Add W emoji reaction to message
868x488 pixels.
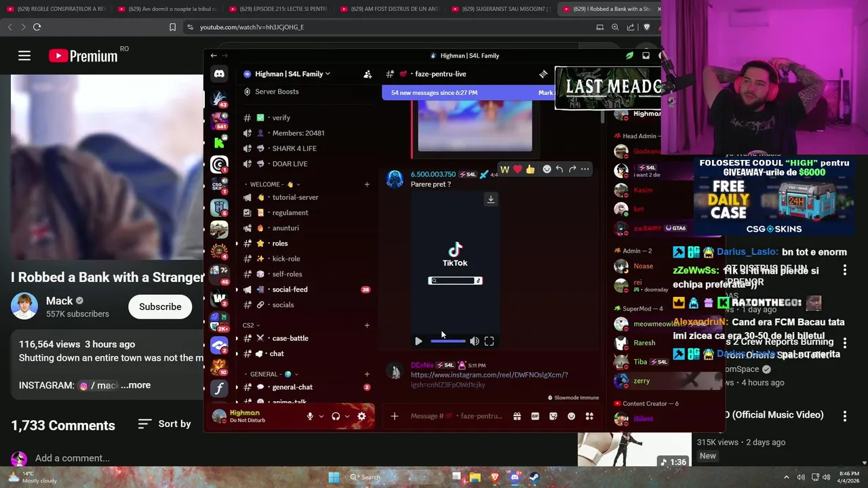(505, 169)
